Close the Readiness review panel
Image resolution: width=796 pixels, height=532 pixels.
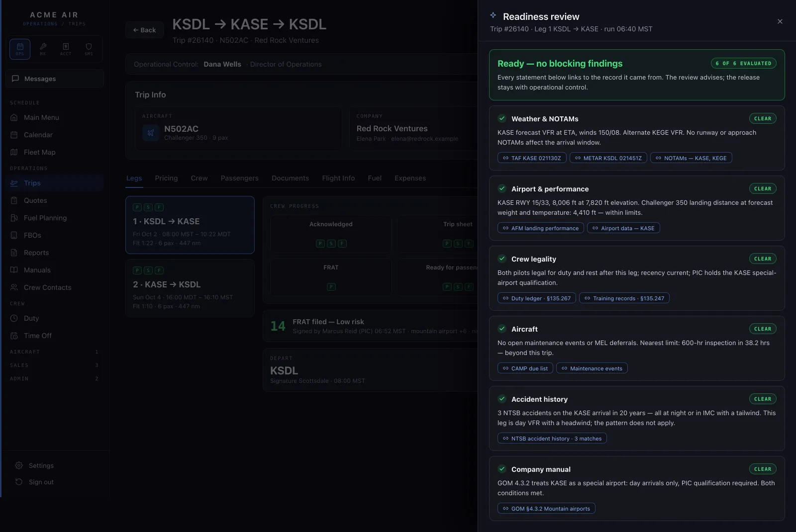click(780, 21)
